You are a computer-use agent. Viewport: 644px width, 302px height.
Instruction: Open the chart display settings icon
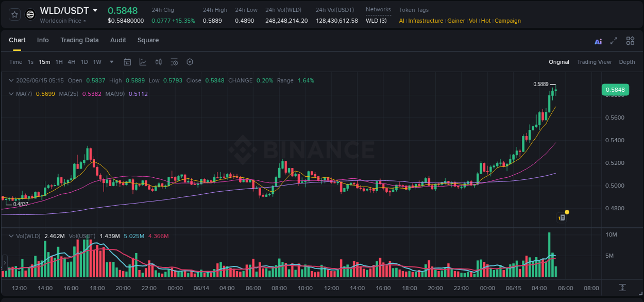tap(174, 62)
